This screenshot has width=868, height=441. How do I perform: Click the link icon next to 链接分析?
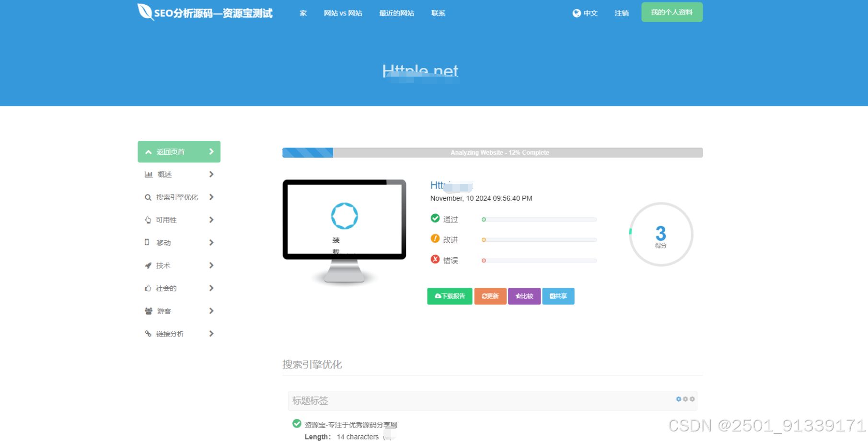point(148,334)
